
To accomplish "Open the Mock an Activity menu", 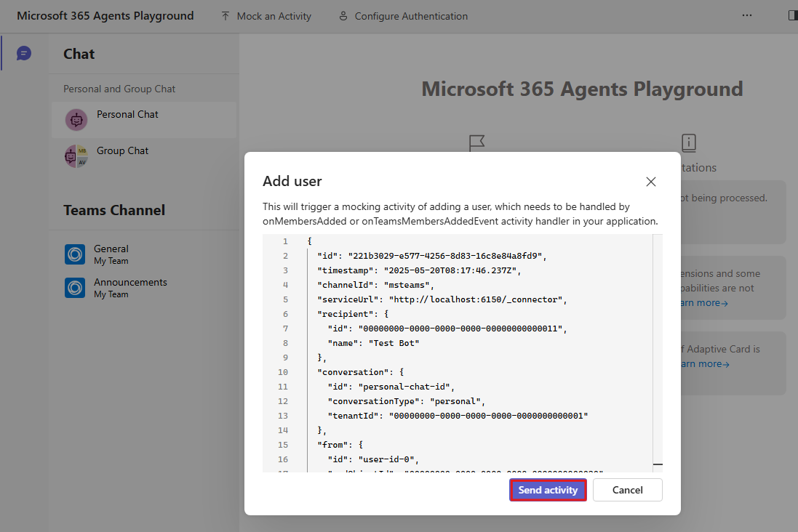I will tap(266, 15).
